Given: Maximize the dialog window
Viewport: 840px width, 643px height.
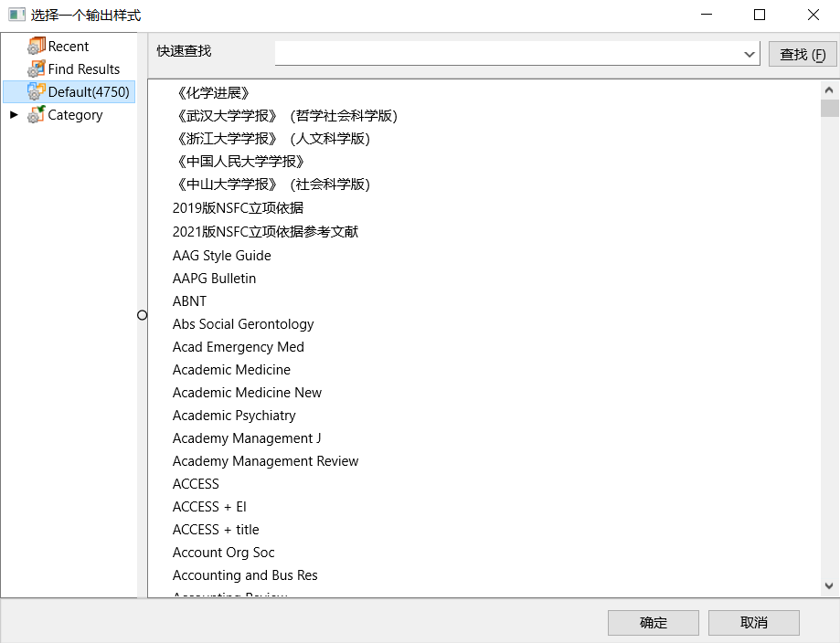Looking at the screenshot, I should tap(760, 15).
